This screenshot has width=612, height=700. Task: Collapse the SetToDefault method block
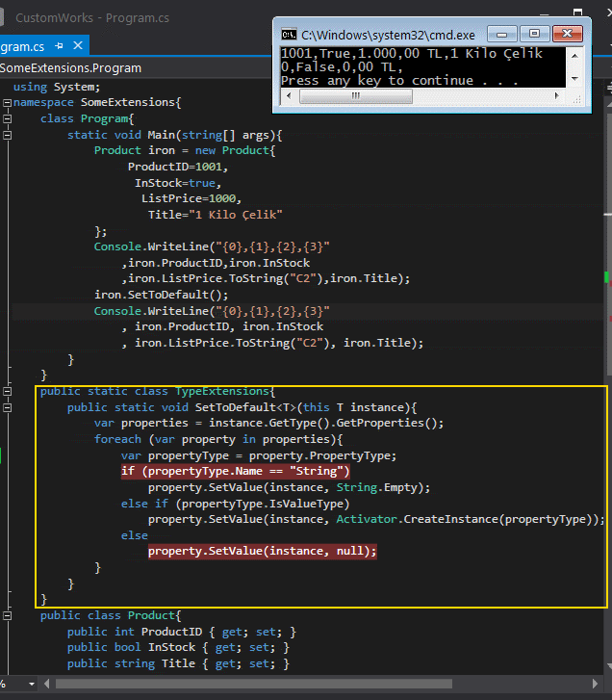6,408
